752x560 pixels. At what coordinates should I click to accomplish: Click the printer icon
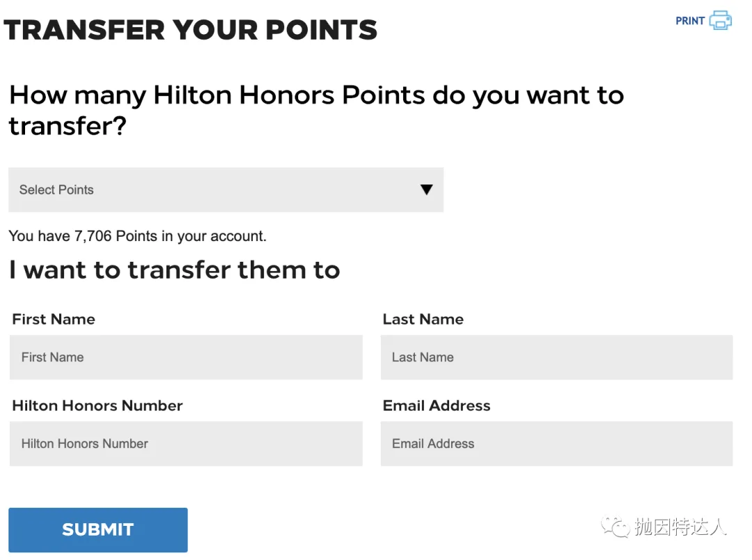coord(721,20)
